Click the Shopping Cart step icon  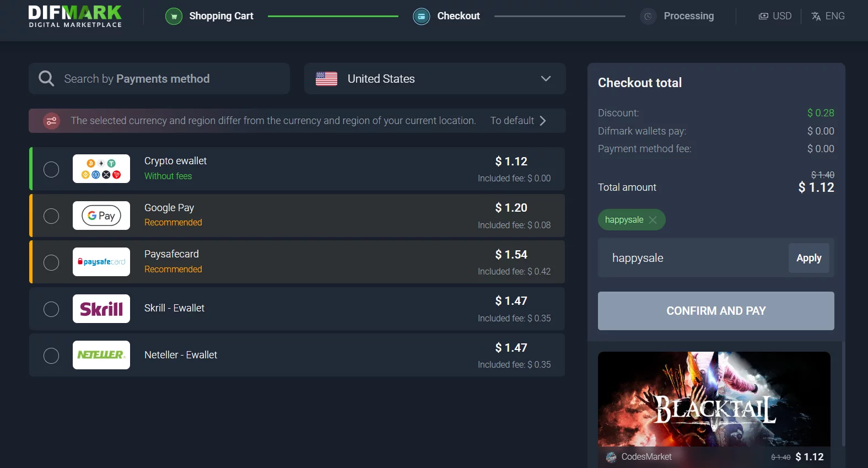point(174,17)
